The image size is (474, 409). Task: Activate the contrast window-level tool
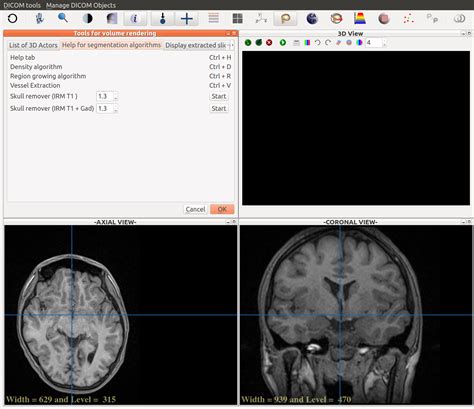click(87, 18)
